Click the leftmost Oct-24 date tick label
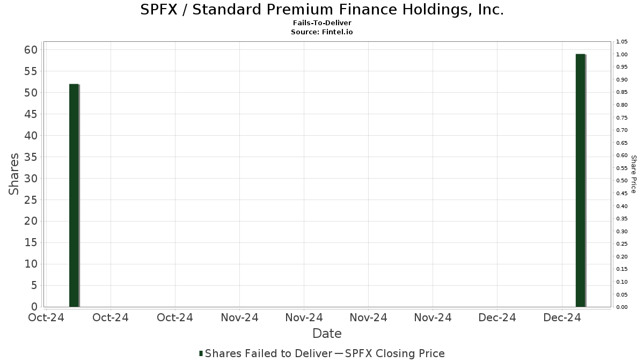 point(46,317)
